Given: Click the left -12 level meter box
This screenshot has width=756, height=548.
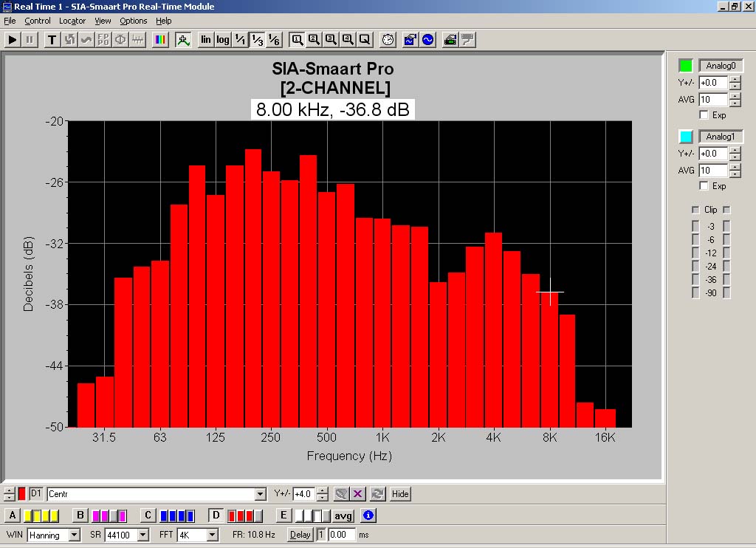Looking at the screenshot, I should [x=695, y=253].
